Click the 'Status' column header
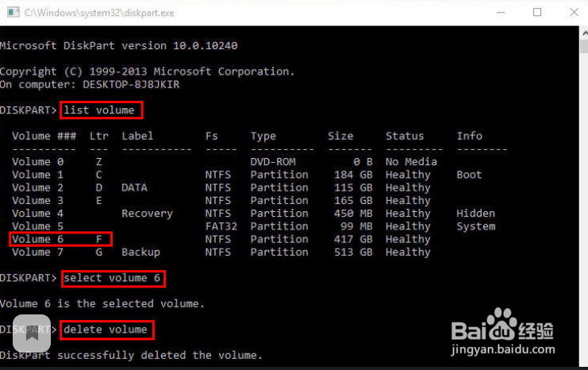This screenshot has width=588, height=370. coord(405,136)
